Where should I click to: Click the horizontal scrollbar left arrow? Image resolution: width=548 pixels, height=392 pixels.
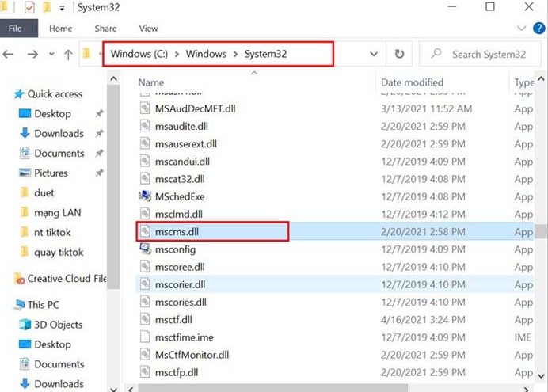[x=131, y=389]
